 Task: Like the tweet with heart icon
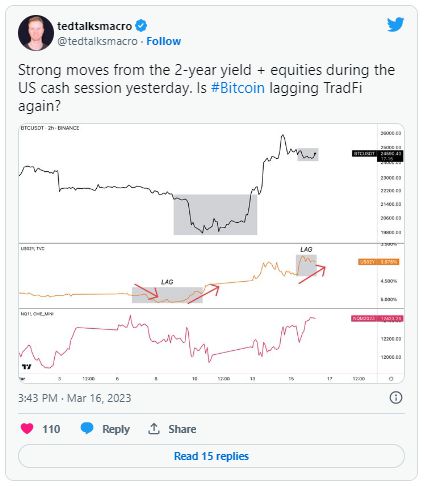pos(27,428)
